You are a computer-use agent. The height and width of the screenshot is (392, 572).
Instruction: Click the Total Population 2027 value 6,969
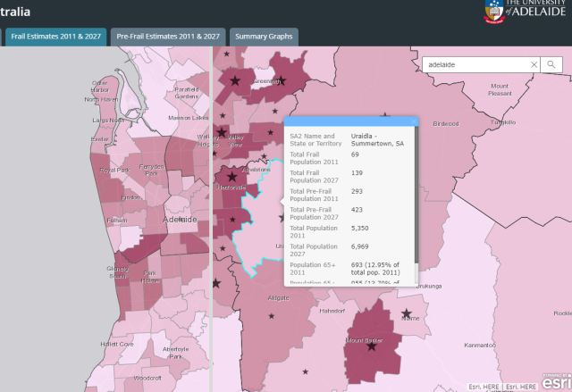pyautogui.click(x=359, y=246)
